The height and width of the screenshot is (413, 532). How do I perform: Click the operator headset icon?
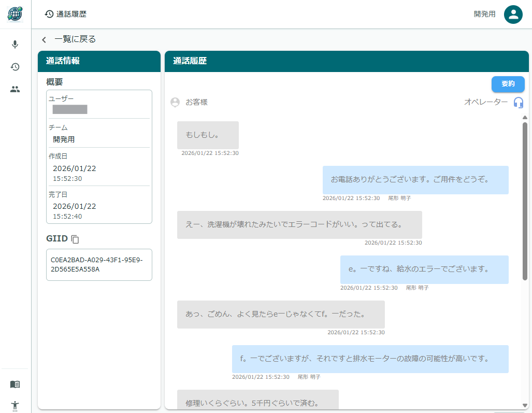click(x=518, y=102)
